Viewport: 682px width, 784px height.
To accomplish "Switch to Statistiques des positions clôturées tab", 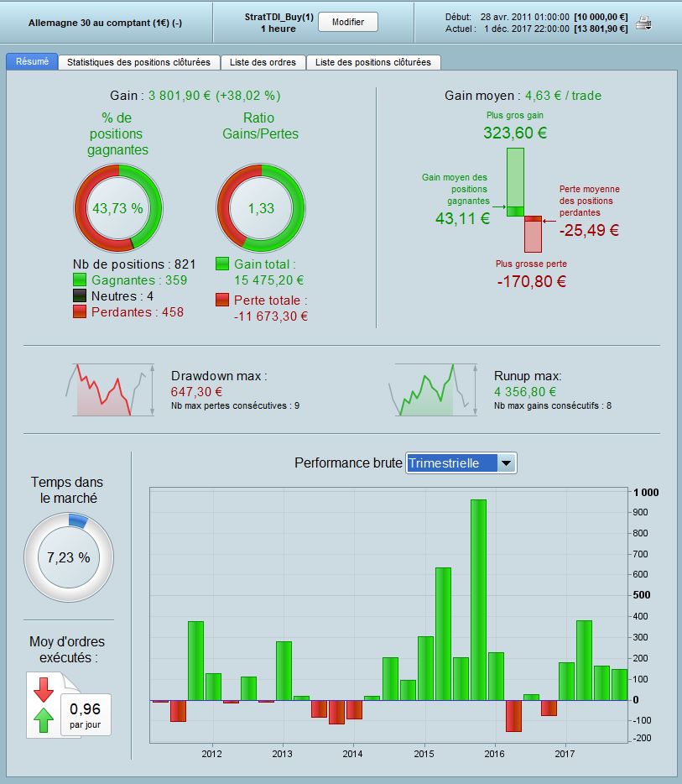I will click(138, 62).
